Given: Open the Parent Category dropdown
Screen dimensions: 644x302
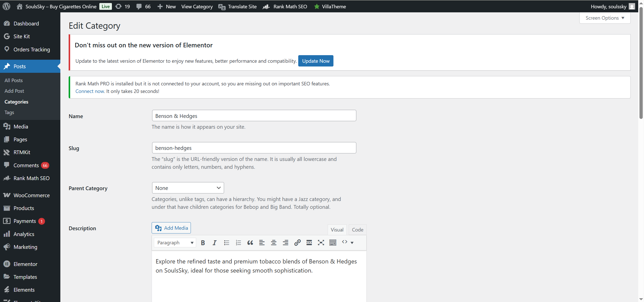Looking at the screenshot, I should pyautogui.click(x=188, y=188).
